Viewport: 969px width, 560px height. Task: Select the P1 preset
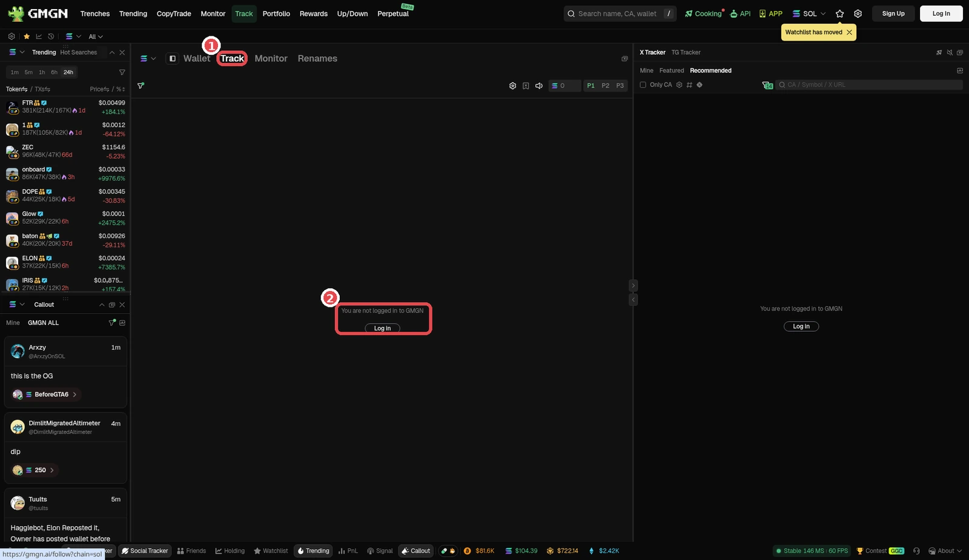point(590,86)
